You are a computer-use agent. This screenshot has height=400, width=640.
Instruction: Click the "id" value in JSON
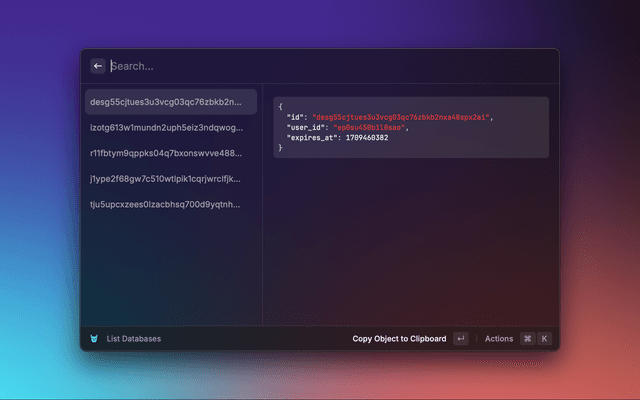point(401,117)
